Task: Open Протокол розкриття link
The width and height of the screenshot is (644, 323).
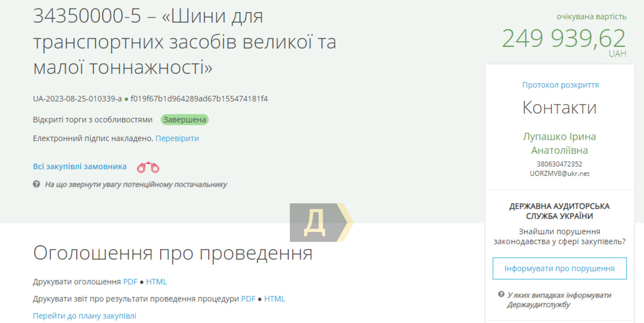Action: pos(560,85)
